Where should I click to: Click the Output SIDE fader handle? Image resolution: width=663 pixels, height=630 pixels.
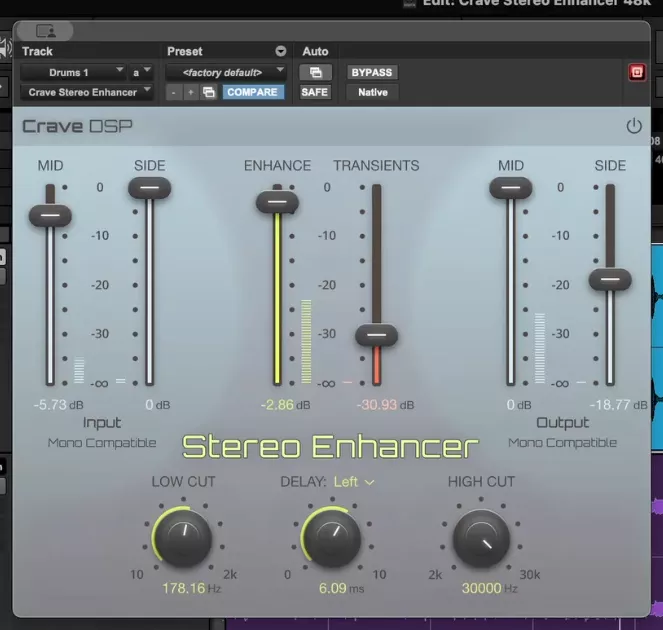[x=610, y=279]
